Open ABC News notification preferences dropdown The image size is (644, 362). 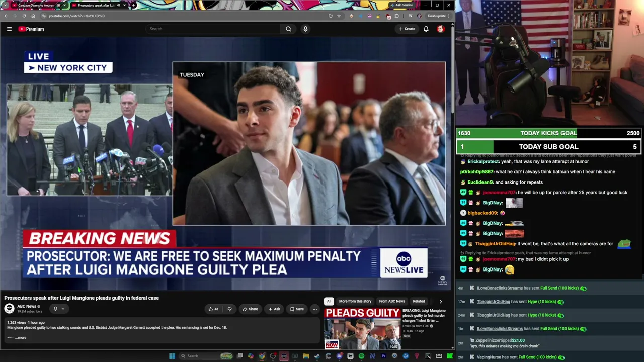click(58, 309)
